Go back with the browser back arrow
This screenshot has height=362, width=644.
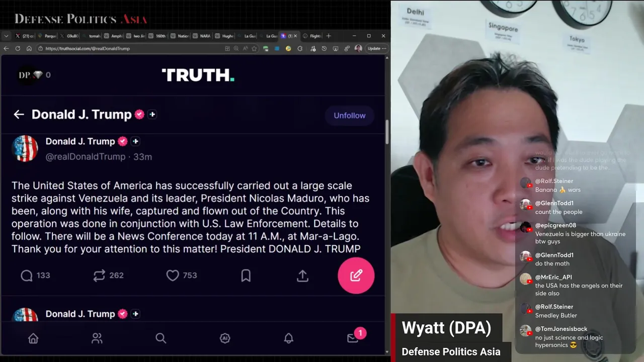[6, 48]
